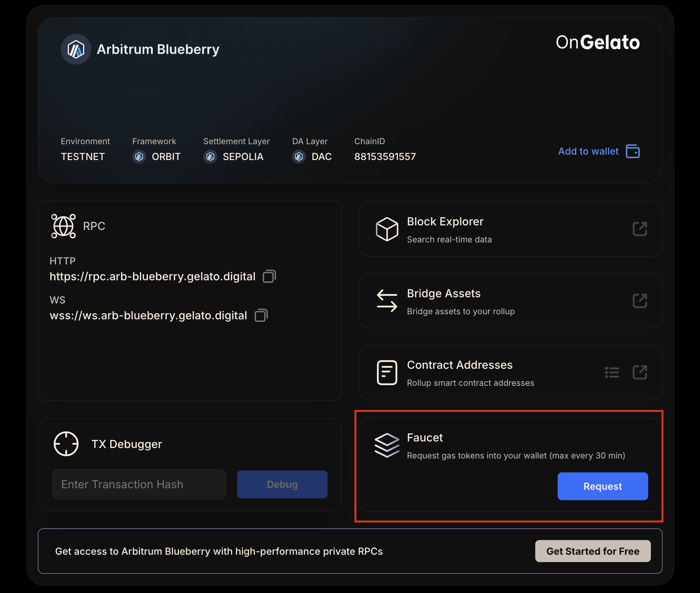The height and width of the screenshot is (593, 700).
Task: Click Get Started for Free button
Action: coord(593,551)
